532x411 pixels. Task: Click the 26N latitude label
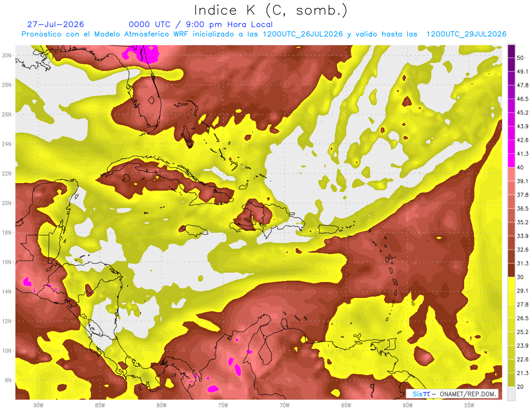tap(7, 114)
